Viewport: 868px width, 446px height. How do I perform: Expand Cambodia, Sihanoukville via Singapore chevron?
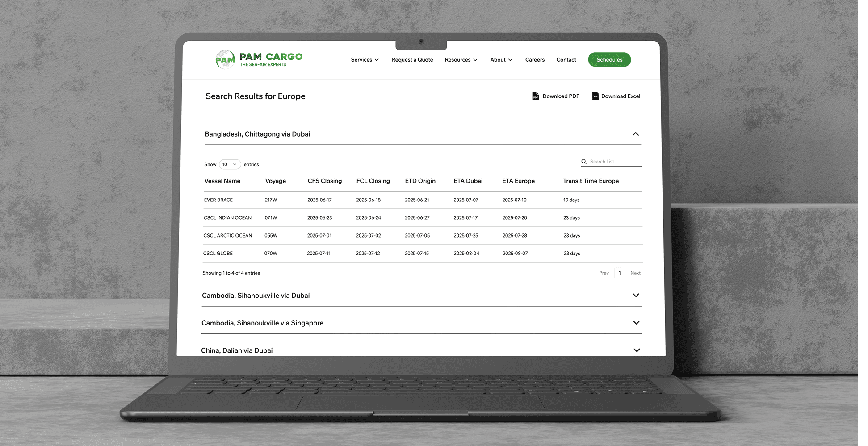click(636, 323)
